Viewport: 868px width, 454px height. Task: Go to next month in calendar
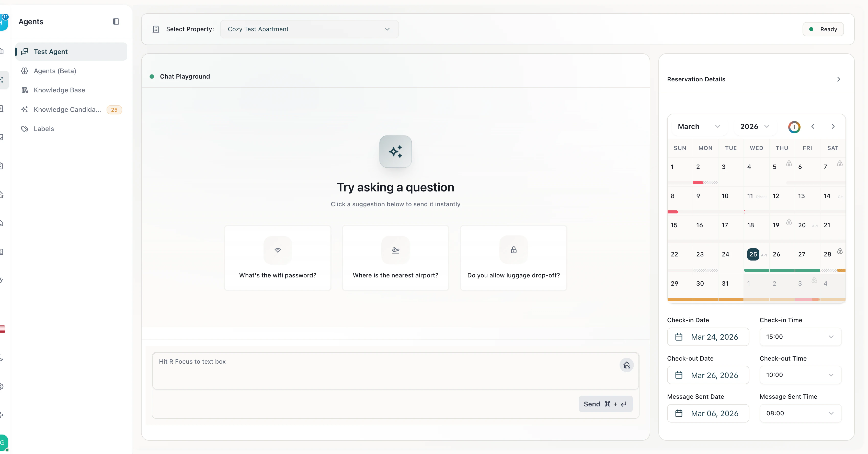(833, 126)
